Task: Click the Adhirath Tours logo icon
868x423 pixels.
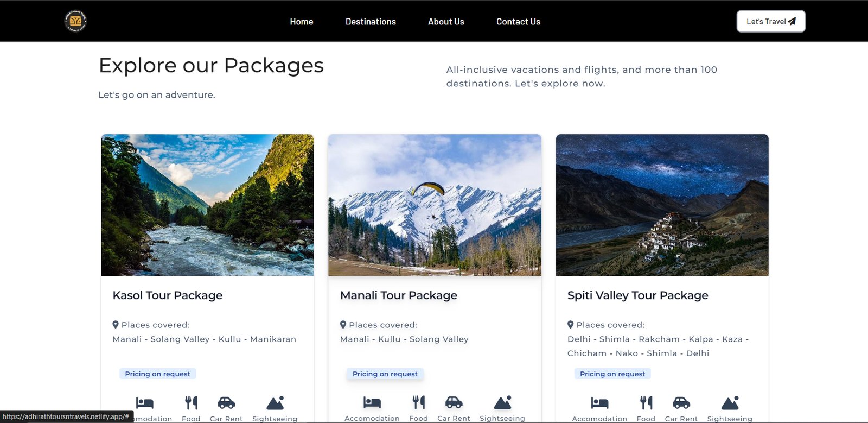Action: pyautogui.click(x=75, y=21)
